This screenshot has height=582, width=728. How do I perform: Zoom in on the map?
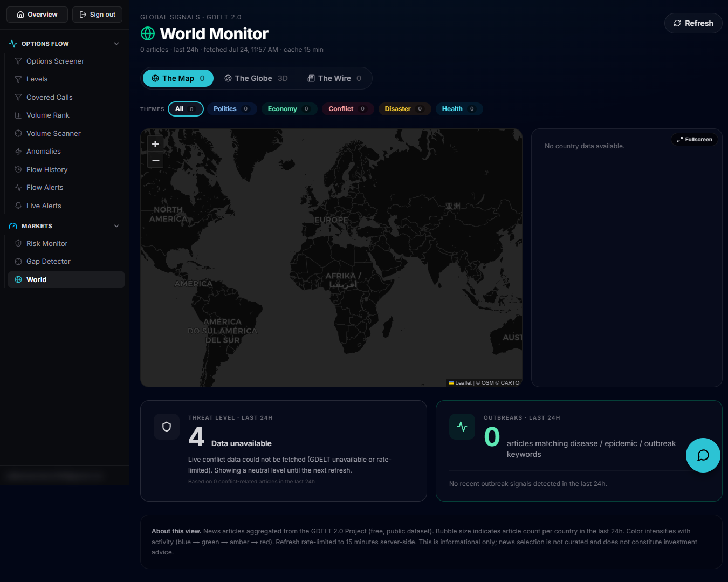pyautogui.click(x=155, y=144)
